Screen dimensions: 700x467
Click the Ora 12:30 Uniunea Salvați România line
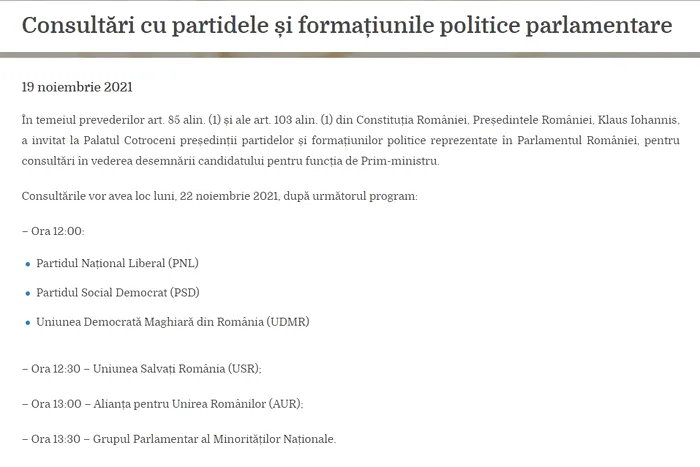[x=141, y=368]
